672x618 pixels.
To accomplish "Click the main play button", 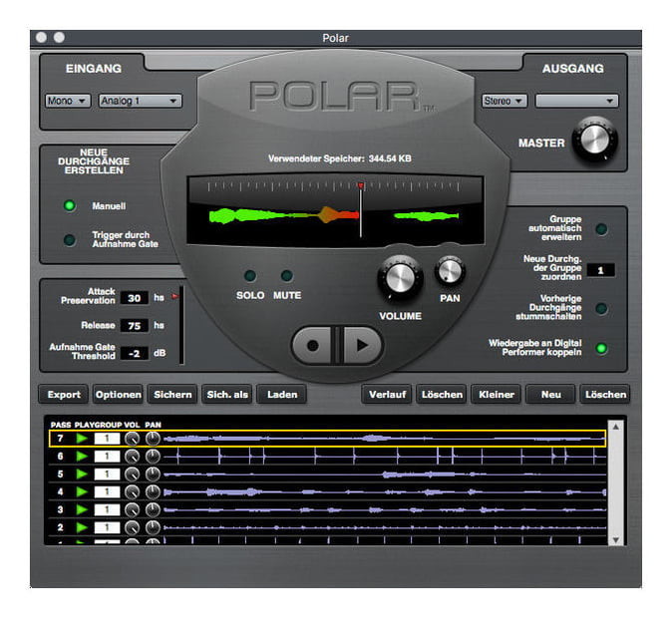I will [363, 346].
